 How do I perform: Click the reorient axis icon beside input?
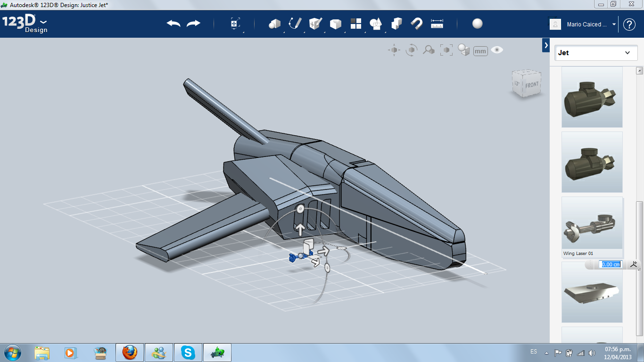(x=633, y=264)
